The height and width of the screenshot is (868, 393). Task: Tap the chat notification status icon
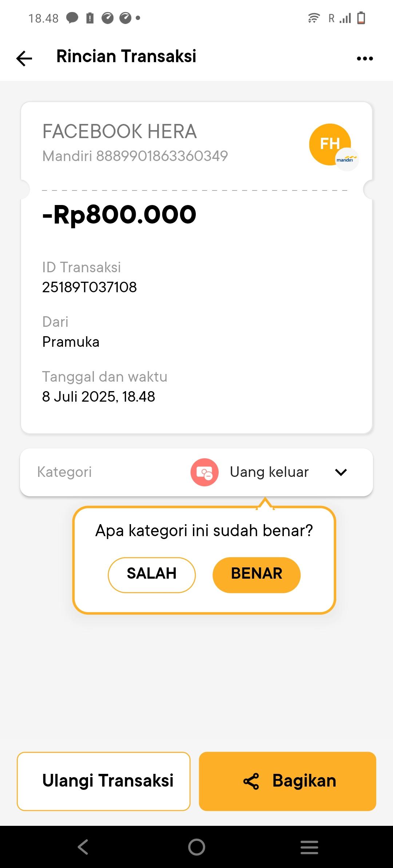[x=72, y=17]
